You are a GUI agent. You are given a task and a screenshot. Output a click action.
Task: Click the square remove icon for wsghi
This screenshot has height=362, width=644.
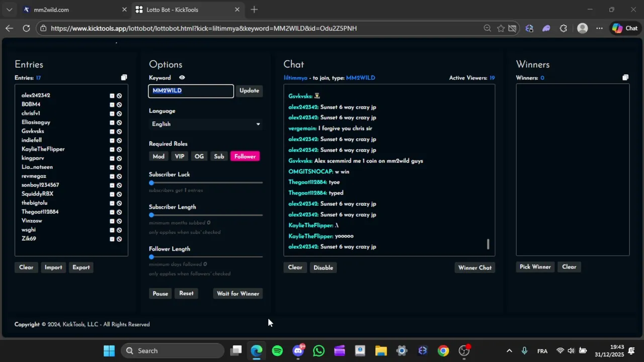[112, 230]
